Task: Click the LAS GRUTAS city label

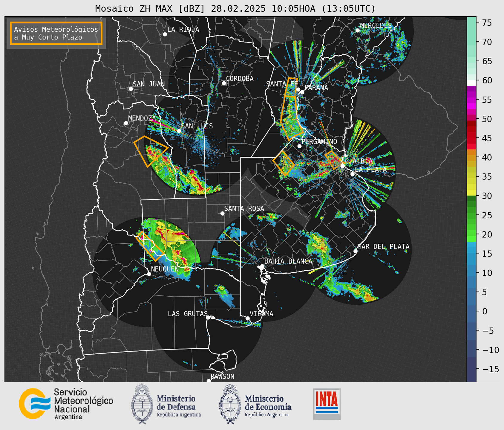Action: click(188, 314)
